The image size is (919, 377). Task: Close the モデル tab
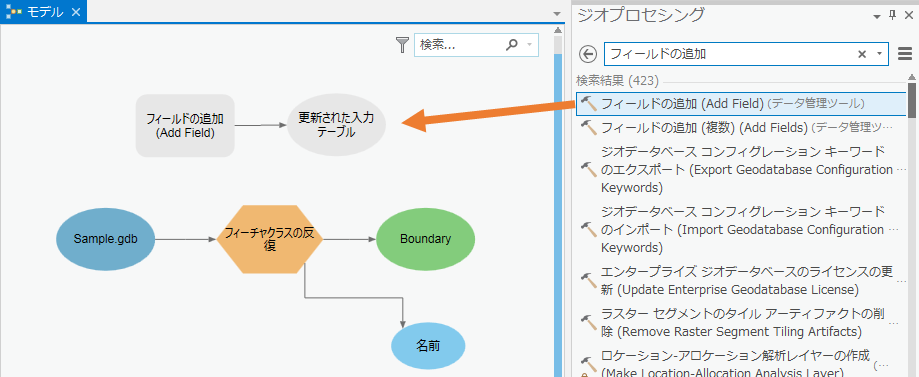point(76,12)
